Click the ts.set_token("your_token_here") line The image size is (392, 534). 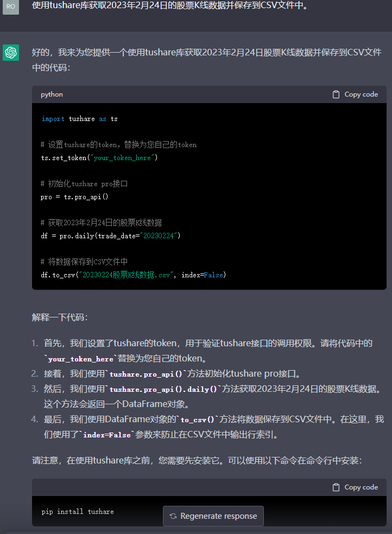point(99,158)
